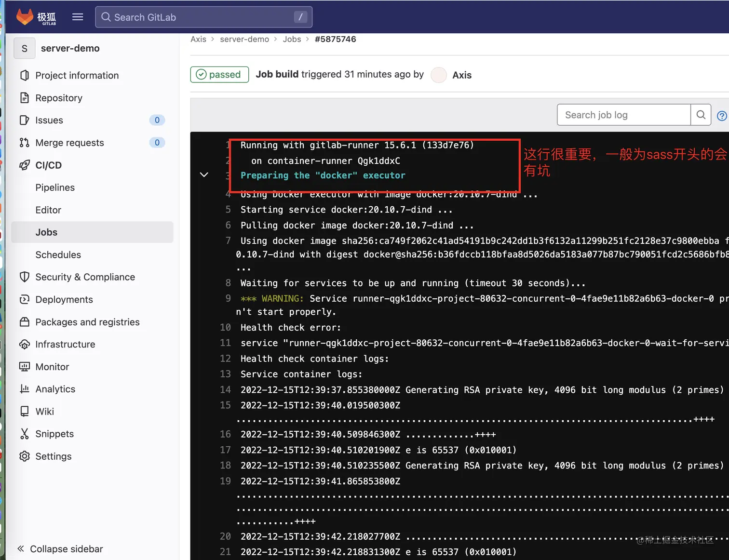729x560 pixels.
Task: Click the Snippets scissors icon
Action: pos(25,434)
